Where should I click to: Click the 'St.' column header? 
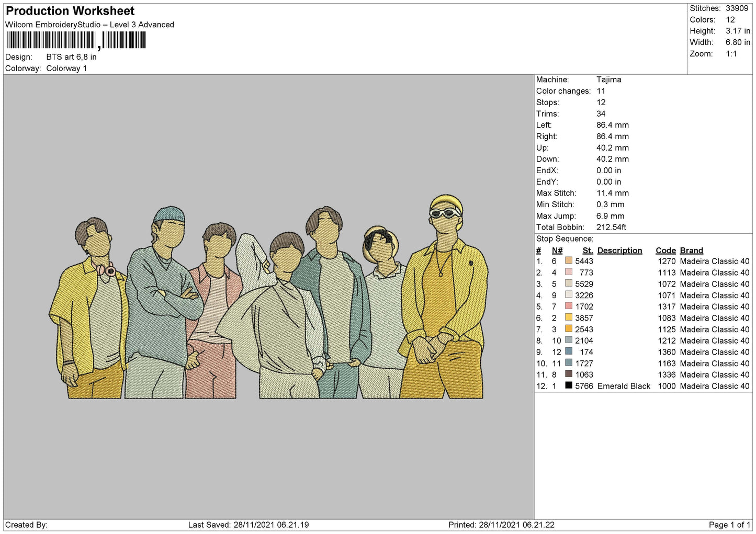tap(588, 251)
